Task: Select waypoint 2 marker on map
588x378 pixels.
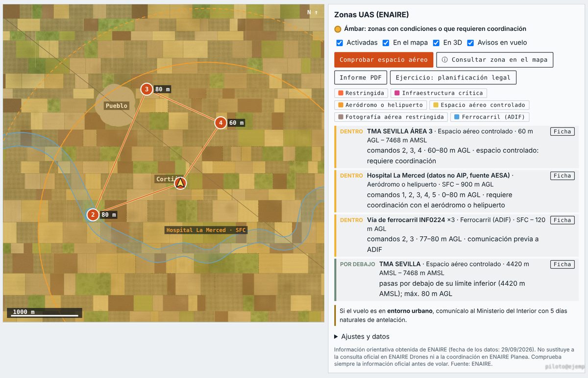Action: (93, 215)
